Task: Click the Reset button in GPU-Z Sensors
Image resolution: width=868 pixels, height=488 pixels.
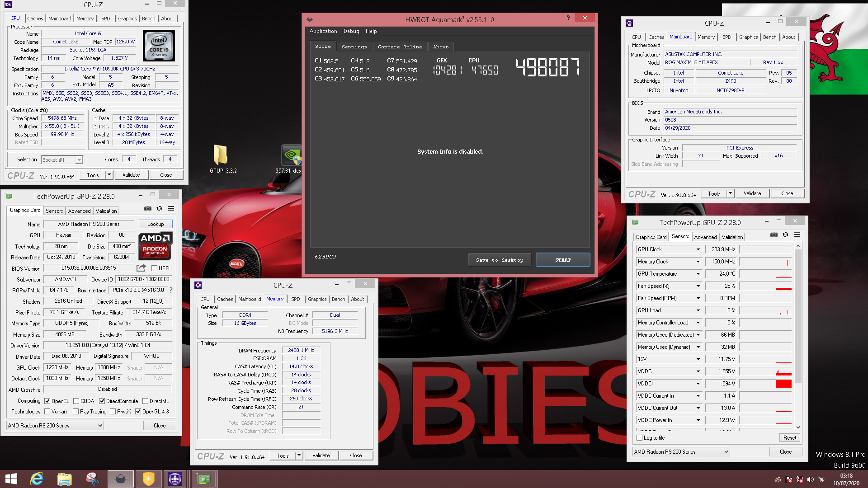Action: 790,438
